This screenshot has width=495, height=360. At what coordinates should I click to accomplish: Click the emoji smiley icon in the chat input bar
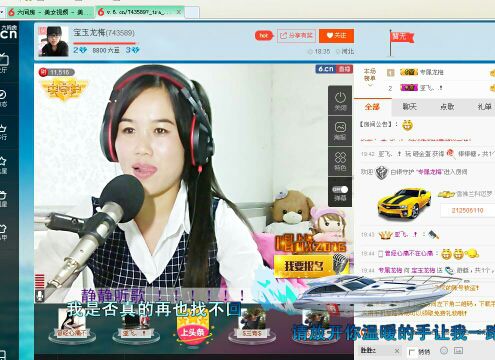click(x=444, y=351)
